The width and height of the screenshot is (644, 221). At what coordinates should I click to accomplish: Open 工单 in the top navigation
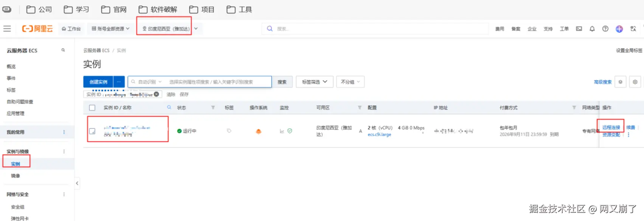click(x=564, y=29)
